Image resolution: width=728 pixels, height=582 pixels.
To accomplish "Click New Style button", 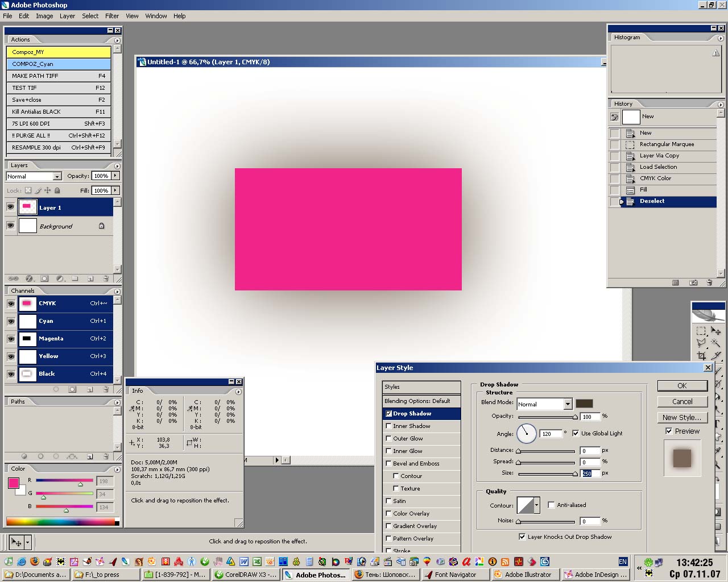I will click(682, 417).
